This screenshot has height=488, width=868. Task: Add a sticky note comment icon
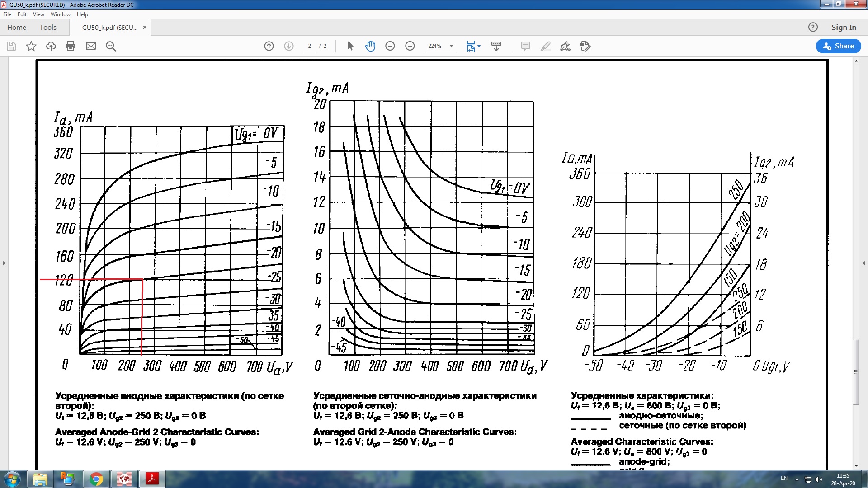point(526,46)
